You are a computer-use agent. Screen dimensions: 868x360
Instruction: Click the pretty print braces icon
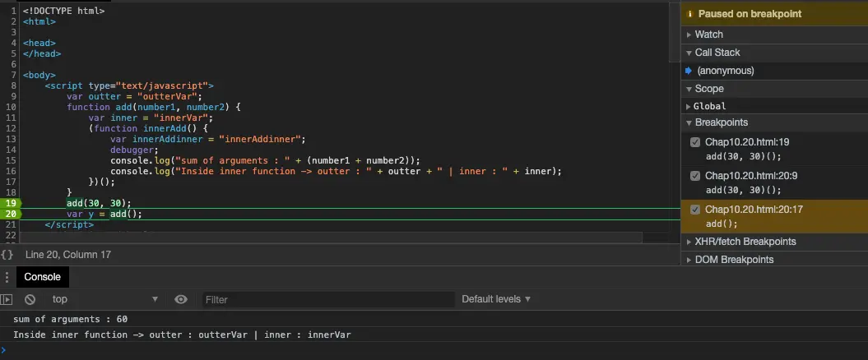pyautogui.click(x=7, y=254)
